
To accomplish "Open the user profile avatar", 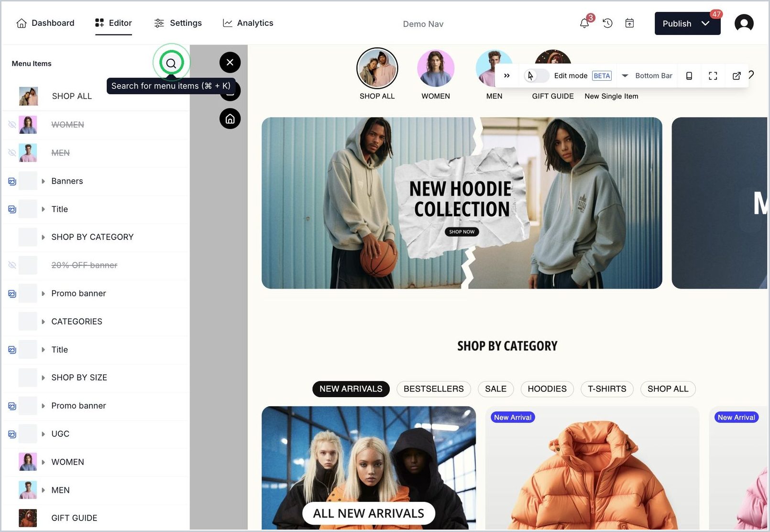I will click(744, 23).
